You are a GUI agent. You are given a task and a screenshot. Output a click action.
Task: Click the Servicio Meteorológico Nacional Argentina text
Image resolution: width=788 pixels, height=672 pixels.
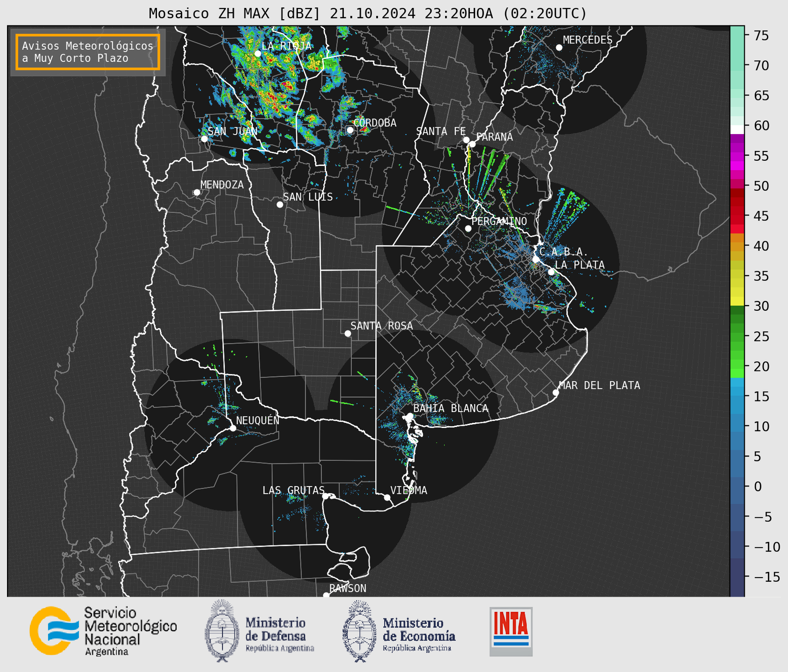(x=131, y=631)
